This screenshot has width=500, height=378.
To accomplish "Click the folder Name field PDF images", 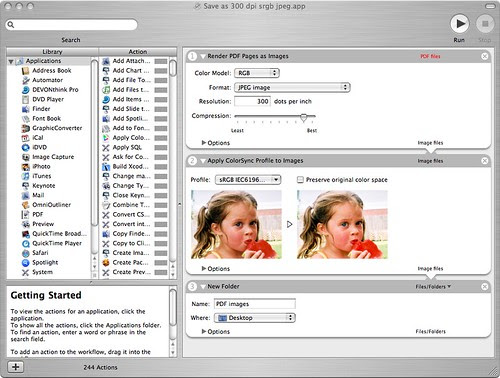I will (x=255, y=304).
